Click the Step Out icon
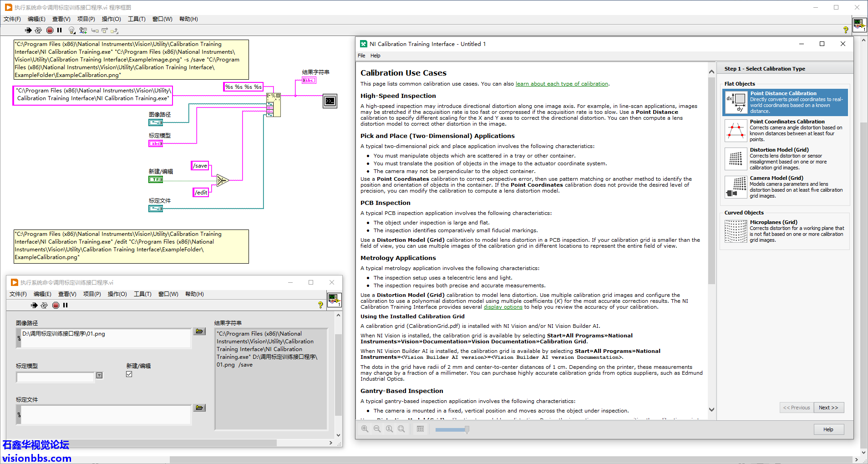868x464 pixels. point(114,31)
